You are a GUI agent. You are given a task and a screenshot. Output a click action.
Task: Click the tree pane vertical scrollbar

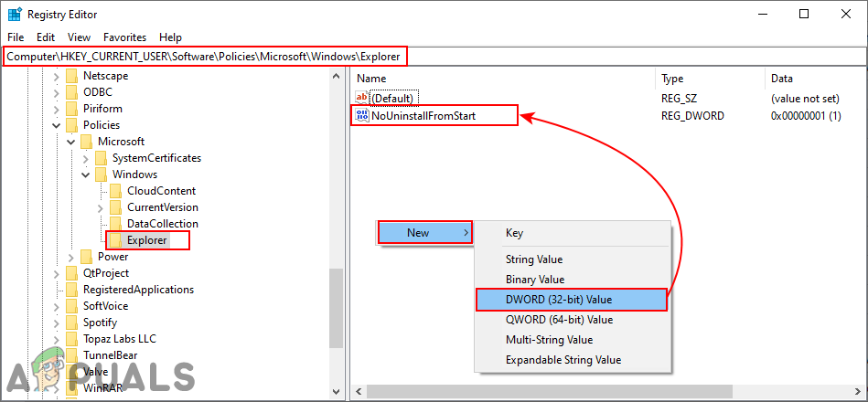pos(336,311)
